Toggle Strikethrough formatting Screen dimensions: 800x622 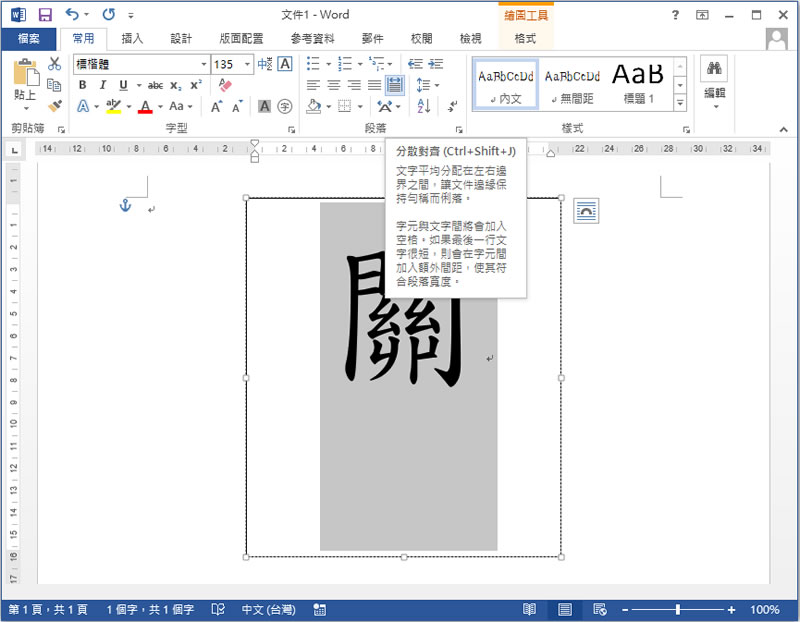coord(156,85)
